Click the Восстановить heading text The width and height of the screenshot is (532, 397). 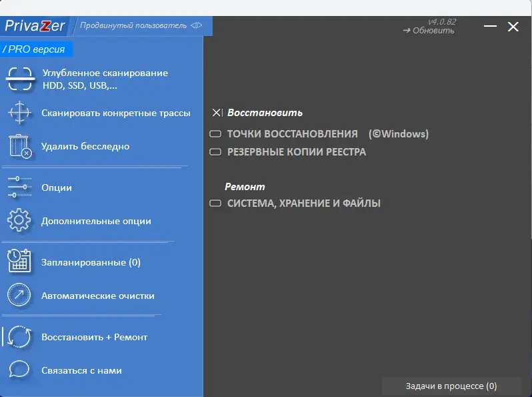tap(265, 112)
